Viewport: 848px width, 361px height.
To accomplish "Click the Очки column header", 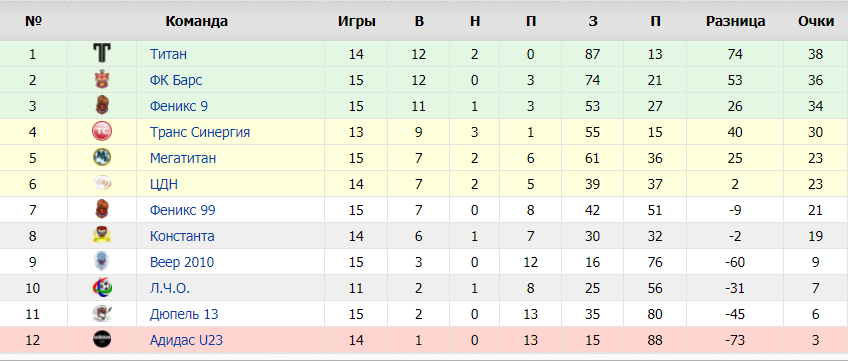I will click(x=816, y=22).
